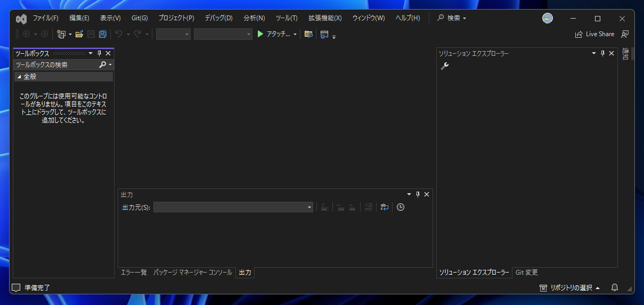This screenshot has width=644, height=305.
Task: Open the 表示(V) menu
Action: point(110,18)
